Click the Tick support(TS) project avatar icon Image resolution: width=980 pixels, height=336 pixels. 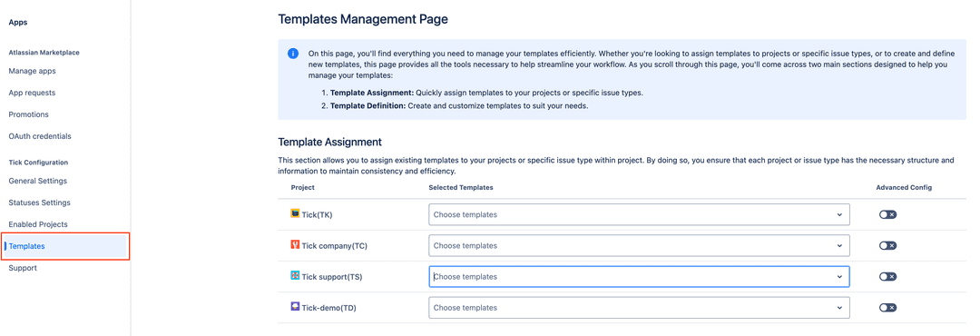pos(295,275)
